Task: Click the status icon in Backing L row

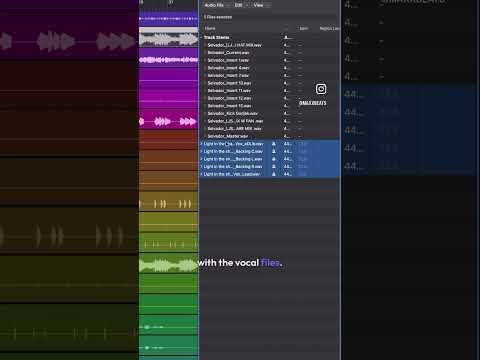Action: point(274,159)
